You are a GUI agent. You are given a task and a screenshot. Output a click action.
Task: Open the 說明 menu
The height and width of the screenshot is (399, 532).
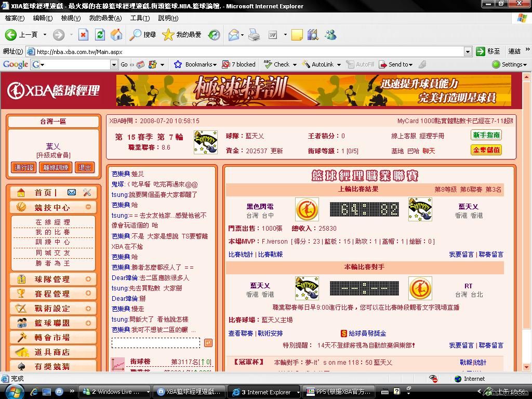[168, 18]
